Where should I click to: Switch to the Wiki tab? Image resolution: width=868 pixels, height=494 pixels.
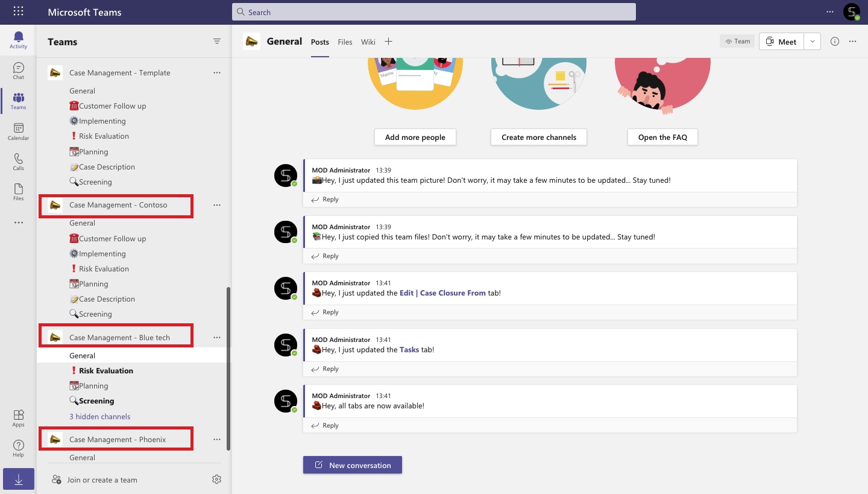point(368,42)
